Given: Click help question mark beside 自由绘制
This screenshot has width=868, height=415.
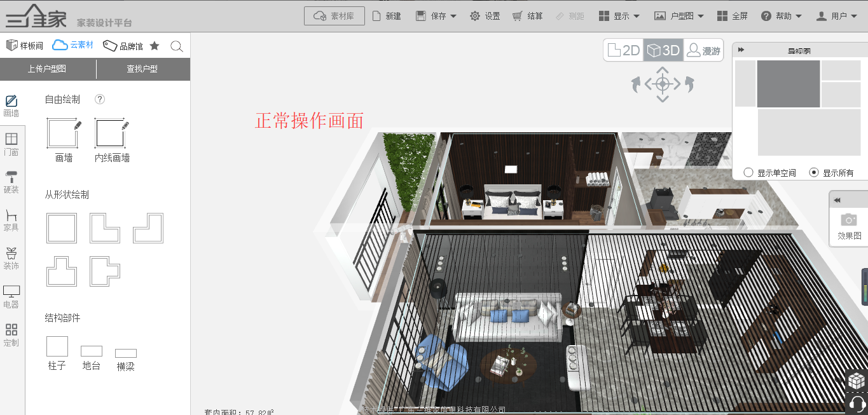Looking at the screenshot, I should 100,99.
